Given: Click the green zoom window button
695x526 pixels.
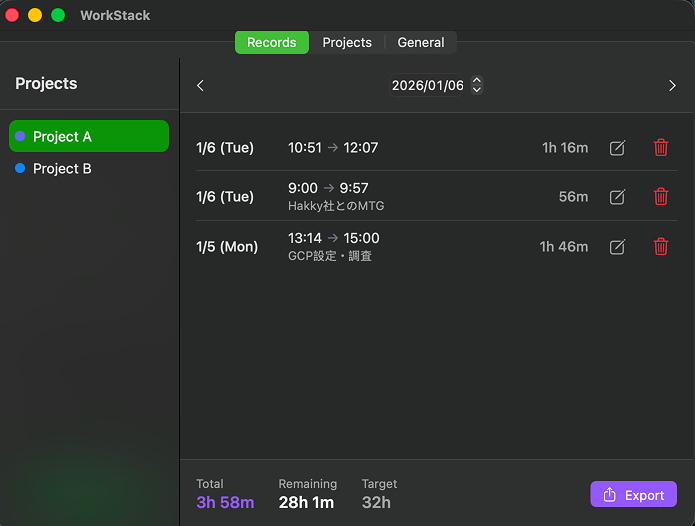Looking at the screenshot, I should (x=58, y=15).
